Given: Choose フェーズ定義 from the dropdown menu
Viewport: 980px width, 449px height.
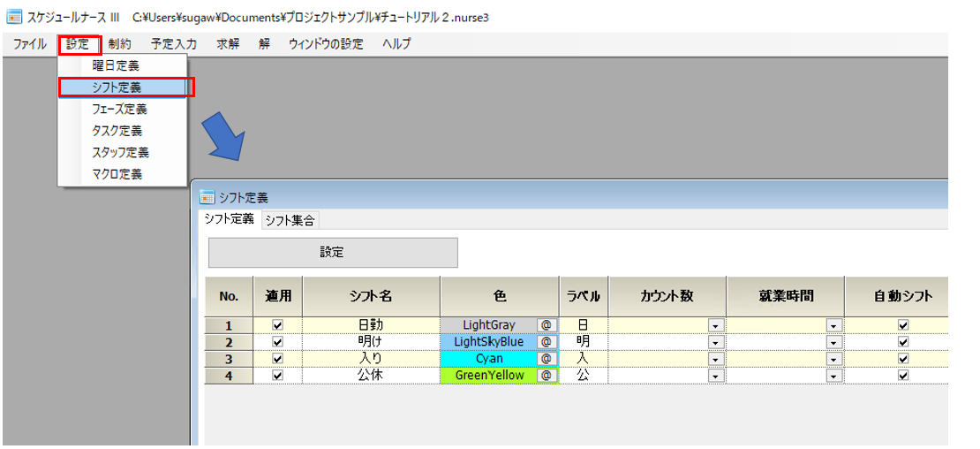Looking at the screenshot, I should tap(123, 110).
